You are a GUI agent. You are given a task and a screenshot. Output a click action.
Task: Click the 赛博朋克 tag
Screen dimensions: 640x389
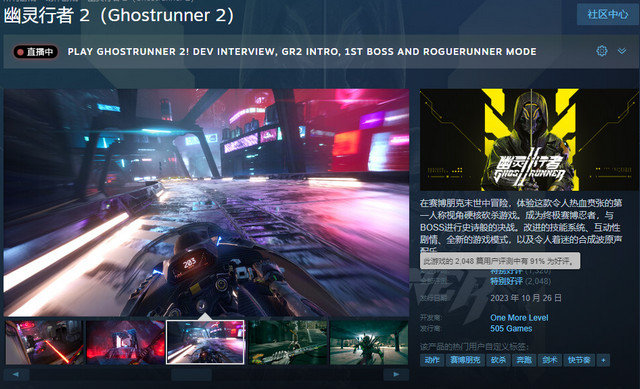[x=465, y=360]
